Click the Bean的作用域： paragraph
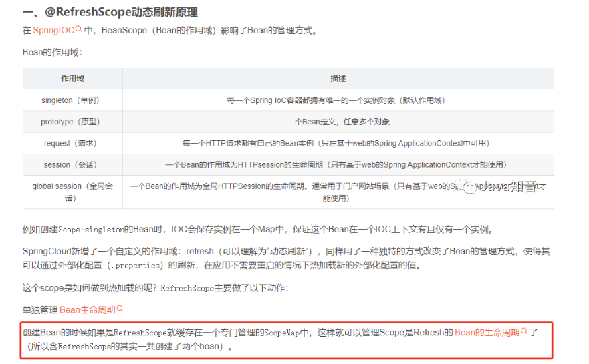This screenshot has height=364, width=589. 52,53
